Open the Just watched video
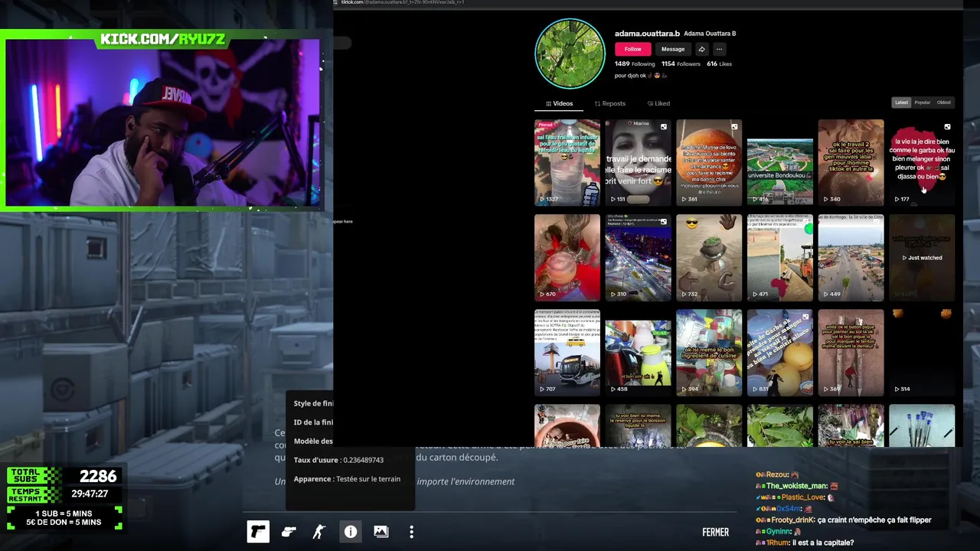Screen dimensions: 980x551 pos(922,257)
